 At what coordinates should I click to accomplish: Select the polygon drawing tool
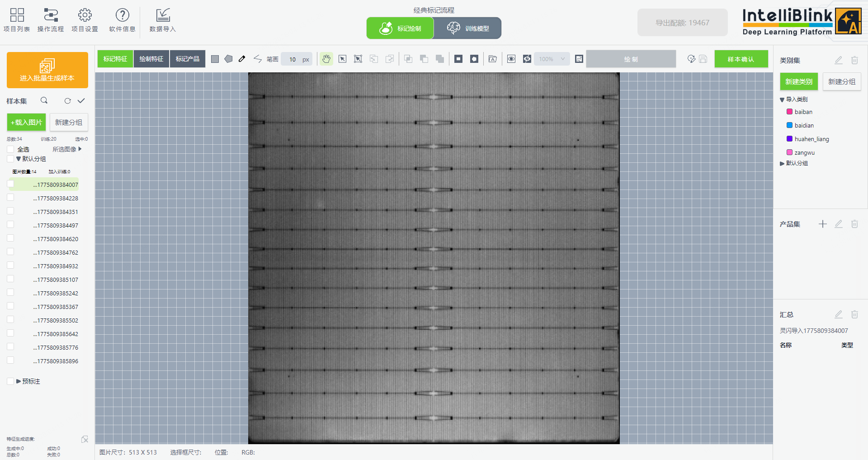228,59
